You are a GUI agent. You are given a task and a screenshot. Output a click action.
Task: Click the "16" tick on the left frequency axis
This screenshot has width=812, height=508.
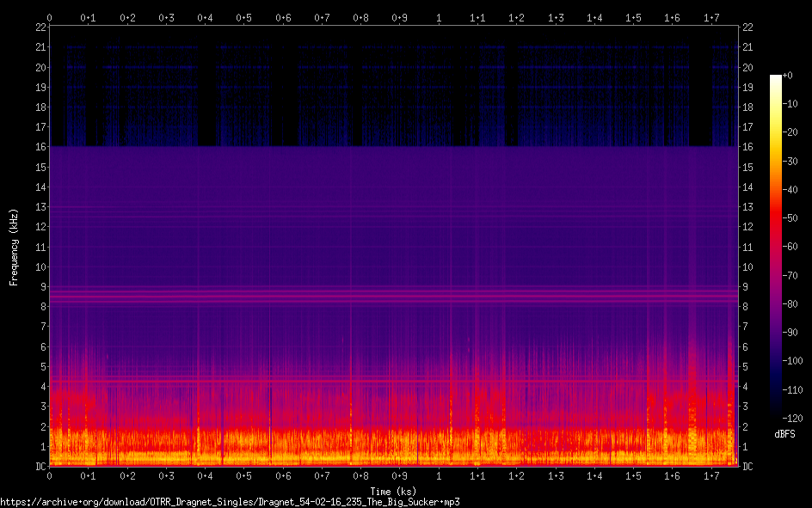(x=40, y=147)
